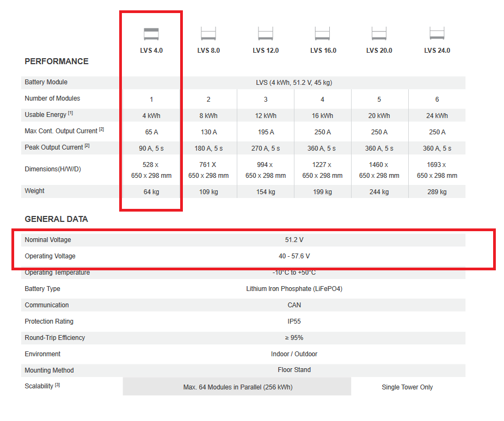Screen dimensions: 504x421
Task: Select the LVS 24.0 column heading
Action: pyautogui.click(x=437, y=51)
